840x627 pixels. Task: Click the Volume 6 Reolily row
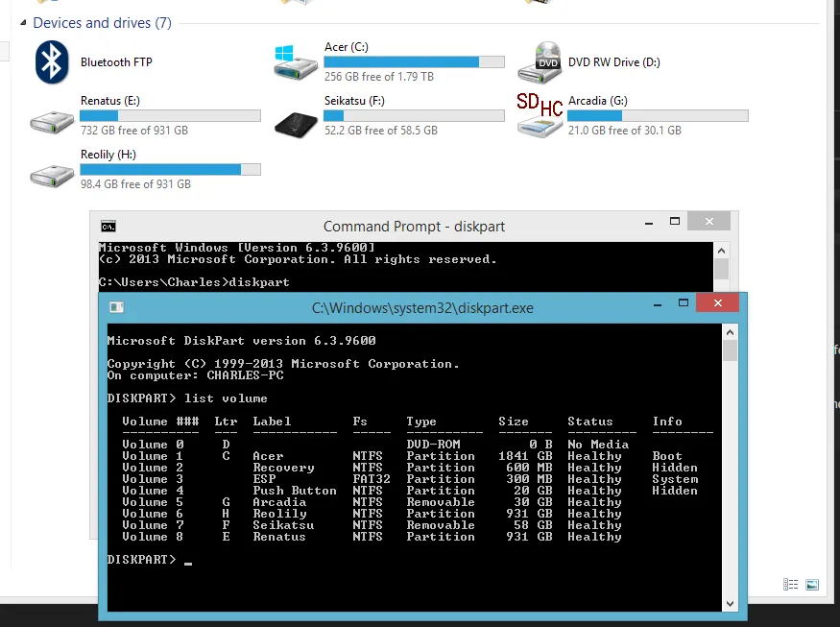[x=372, y=514]
